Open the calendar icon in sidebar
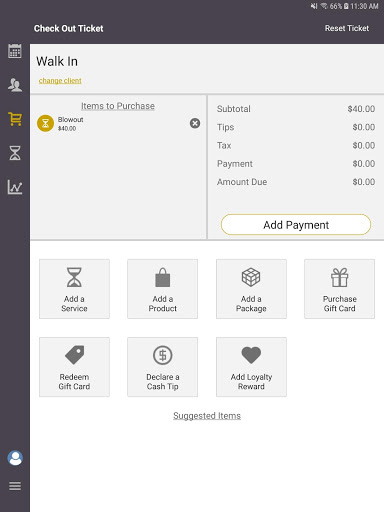Viewport: 384px width, 512px height. click(15, 51)
